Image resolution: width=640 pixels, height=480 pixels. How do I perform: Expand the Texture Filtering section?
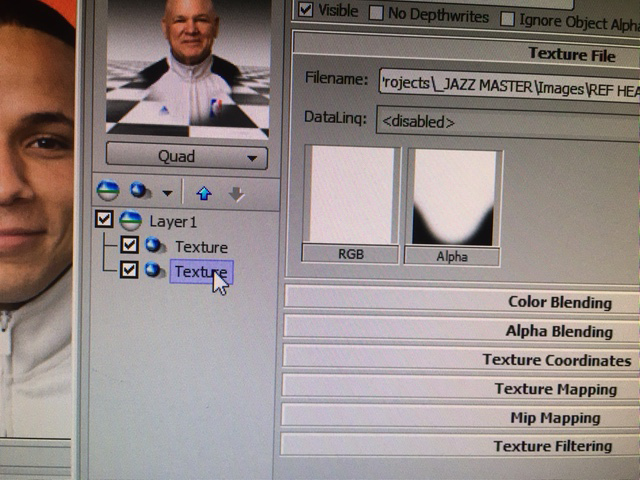coord(460,444)
